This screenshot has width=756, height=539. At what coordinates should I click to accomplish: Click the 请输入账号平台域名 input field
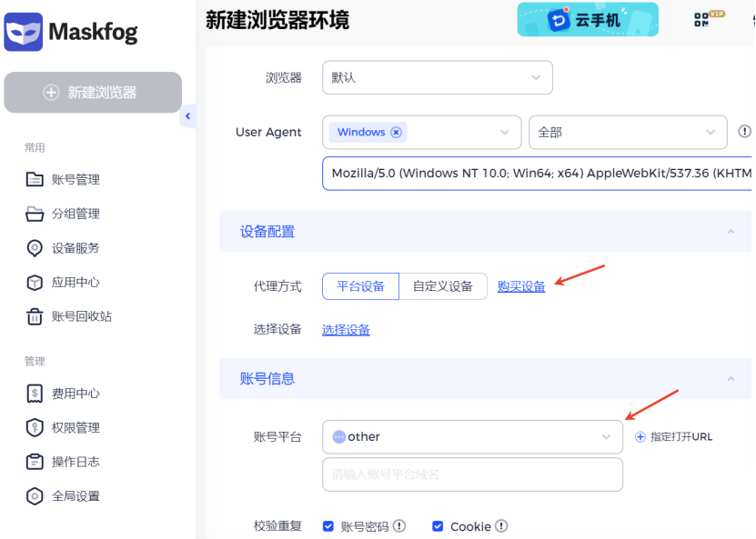pos(472,474)
